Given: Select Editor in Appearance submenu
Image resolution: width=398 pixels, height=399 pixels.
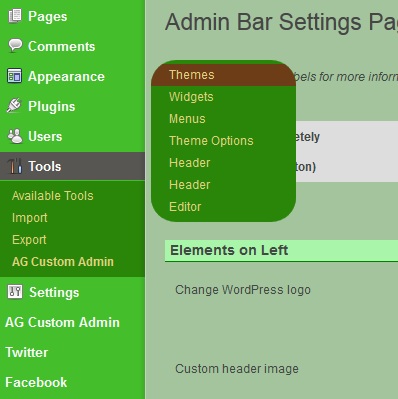Looking at the screenshot, I should pyautogui.click(x=185, y=207).
